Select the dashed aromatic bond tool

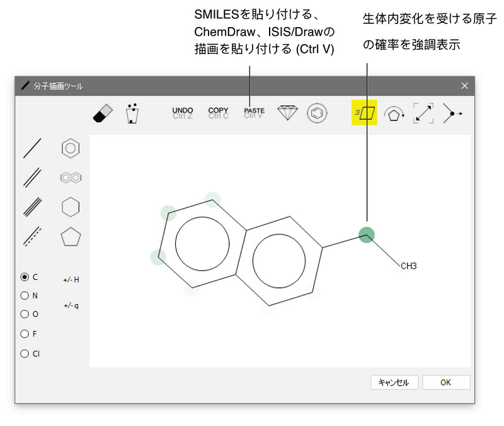point(32,236)
